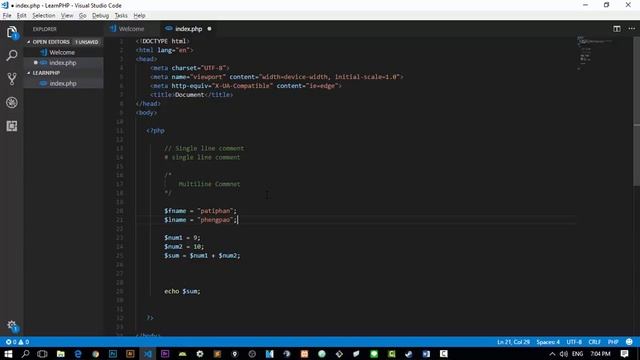Open Photoshop from the taskbar

pos(113,354)
